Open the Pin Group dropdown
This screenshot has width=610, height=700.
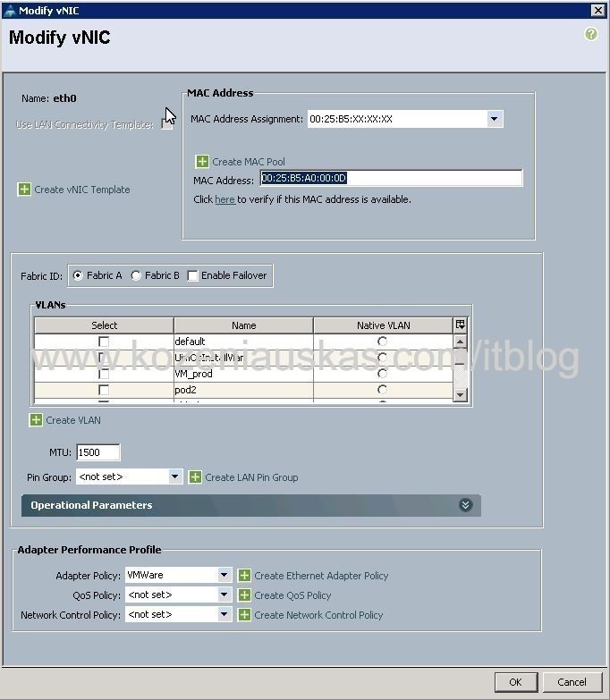[175, 477]
